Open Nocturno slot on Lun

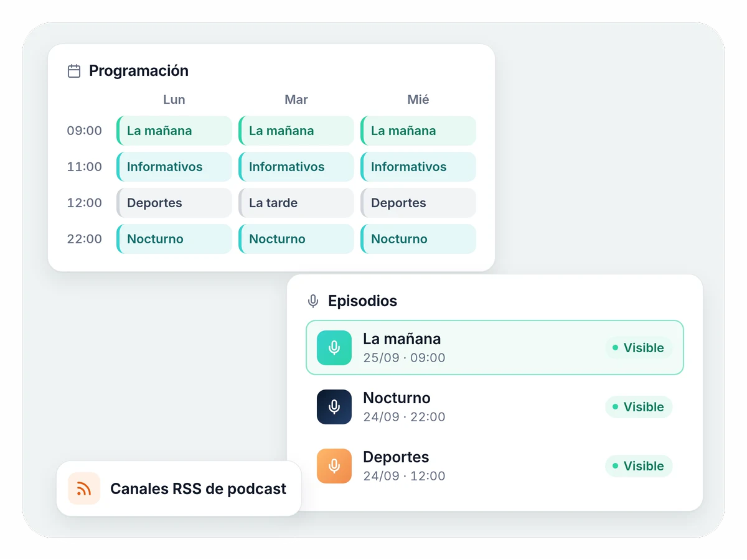tap(174, 239)
